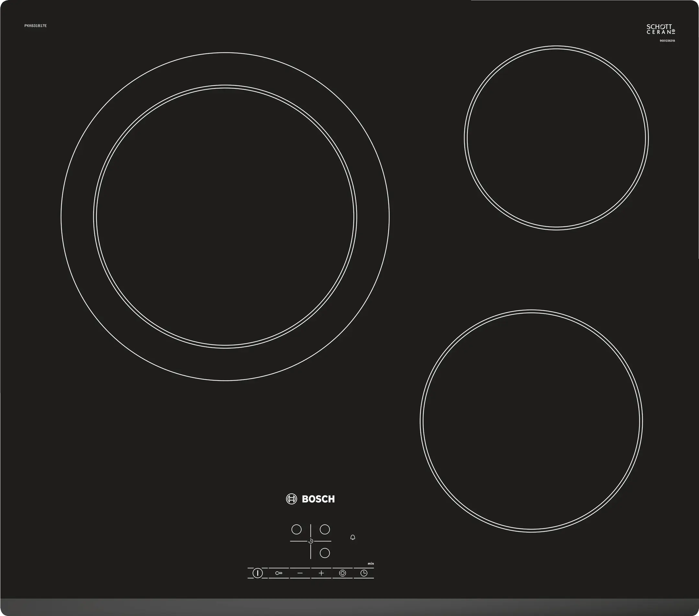699x616 pixels.
Task: Tap the small timer symbol at crosshair center
Action: (x=311, y=541)
